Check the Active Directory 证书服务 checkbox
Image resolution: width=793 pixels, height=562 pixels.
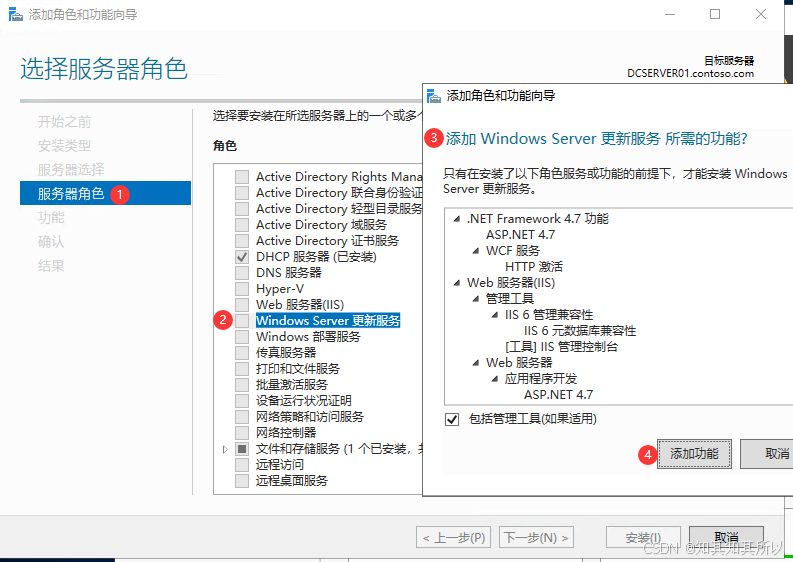coord(242,240)
